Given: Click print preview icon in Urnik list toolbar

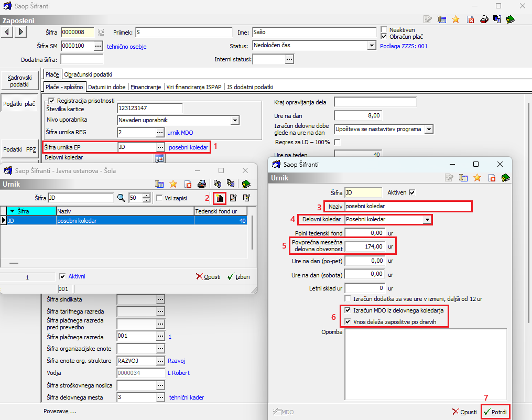Looking at the screenshot, I should coord(202,184).
